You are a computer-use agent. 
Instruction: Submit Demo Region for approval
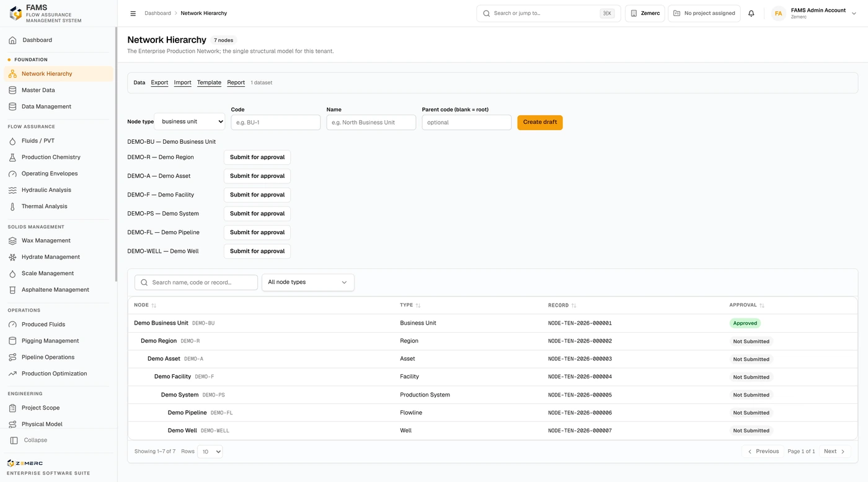coord(257,157)
